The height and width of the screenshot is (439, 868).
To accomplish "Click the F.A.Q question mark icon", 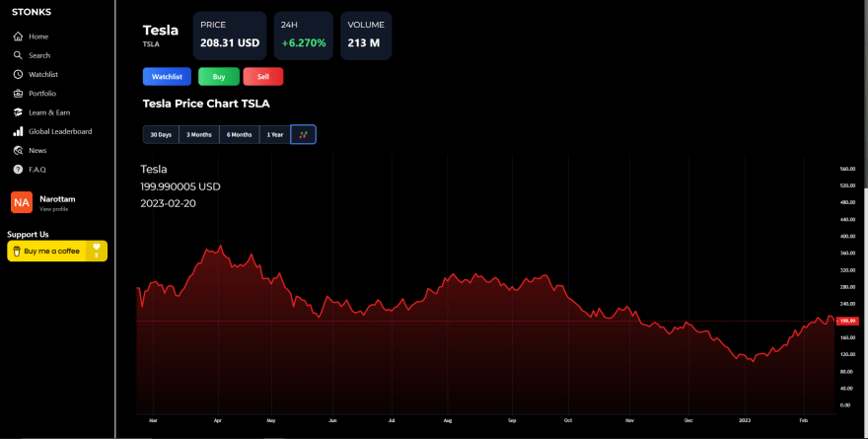I will pos(18,170).
